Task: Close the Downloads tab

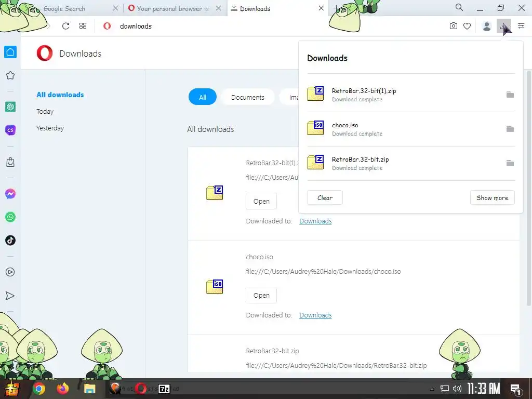Action: pos(321,8)
